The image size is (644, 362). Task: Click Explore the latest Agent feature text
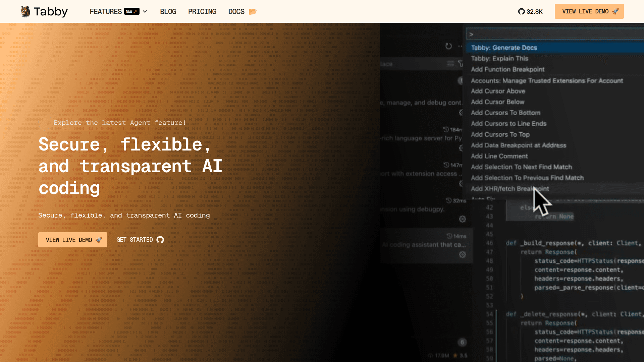pyautogui.click(x=120, y=123)
